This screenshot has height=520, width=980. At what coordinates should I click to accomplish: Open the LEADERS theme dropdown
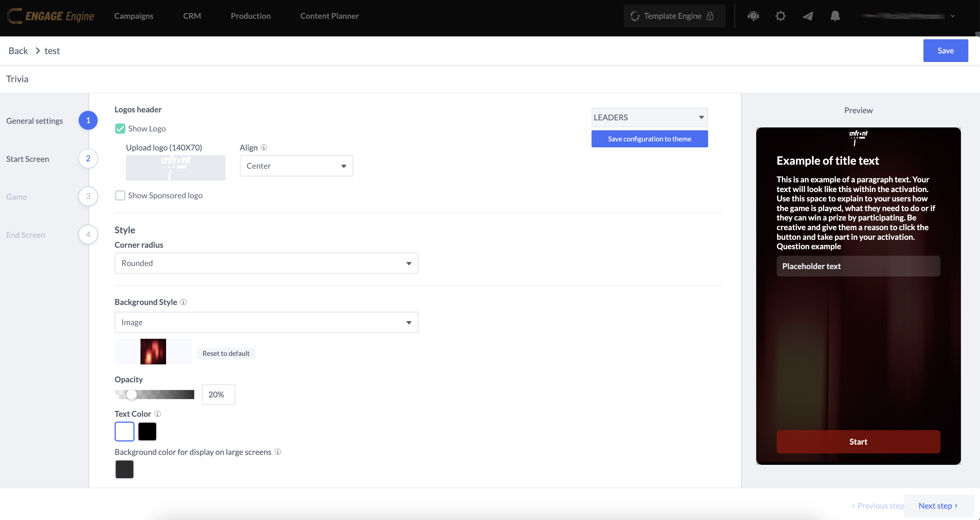pyautogui.click(x=649, y=117)
